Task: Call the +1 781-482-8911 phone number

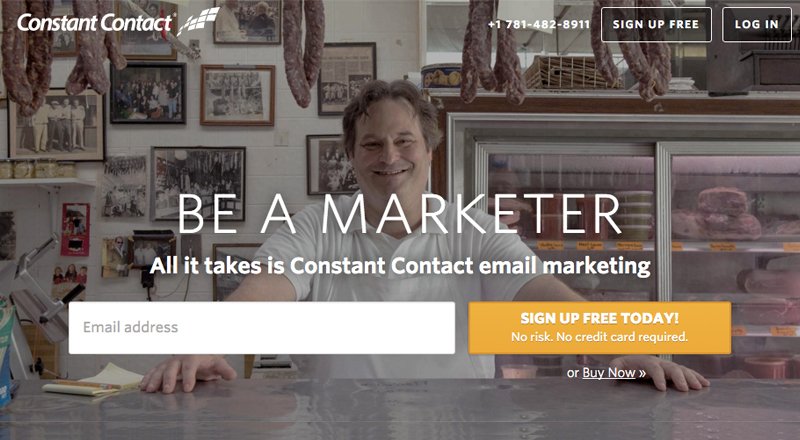Action: tap(539, 24)
